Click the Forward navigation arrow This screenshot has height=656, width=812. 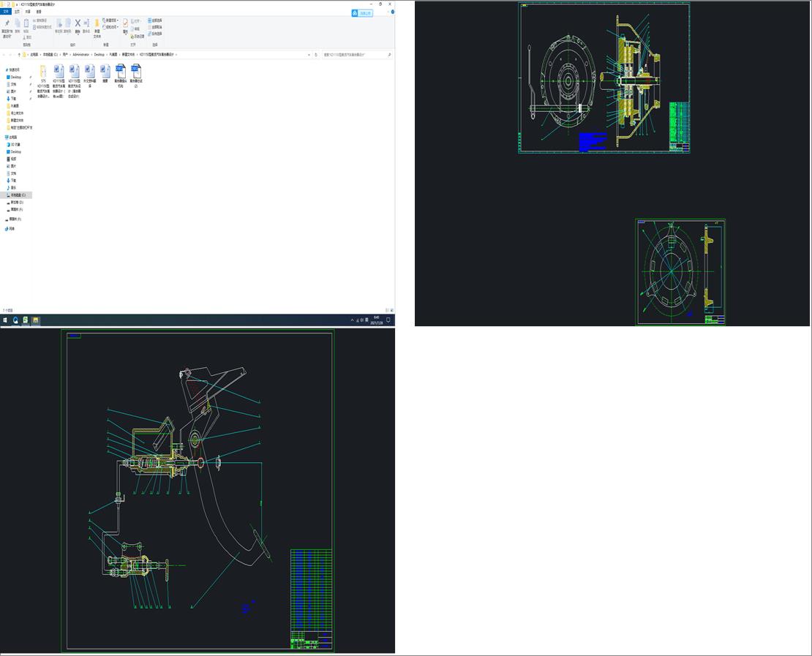pyautogui.click(x=10, y=54)
